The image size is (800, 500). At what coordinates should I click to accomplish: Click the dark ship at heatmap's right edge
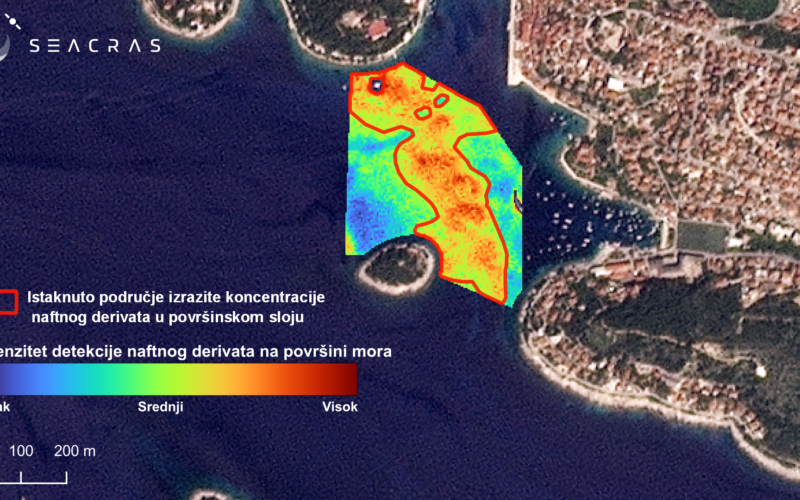[518, 201]
